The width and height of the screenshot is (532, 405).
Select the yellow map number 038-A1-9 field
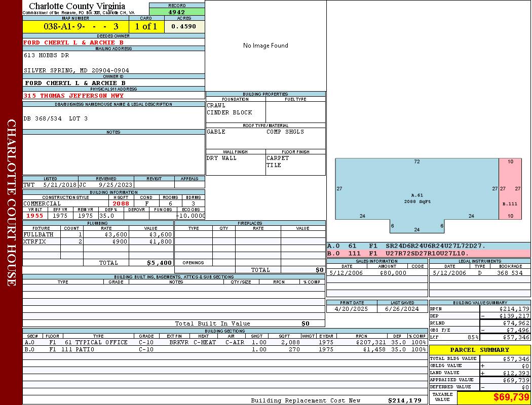point(75,26)
